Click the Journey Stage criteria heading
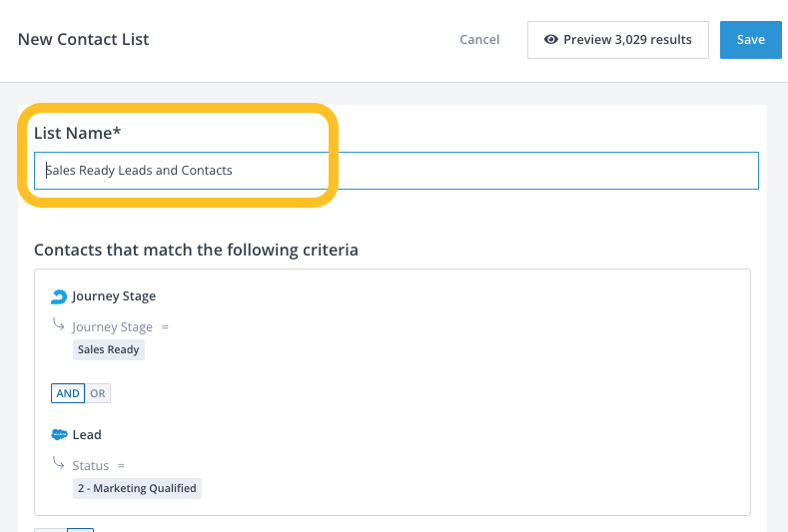Image resolution: width=788 pixels, height=532 pixels. tap(114, 296)
